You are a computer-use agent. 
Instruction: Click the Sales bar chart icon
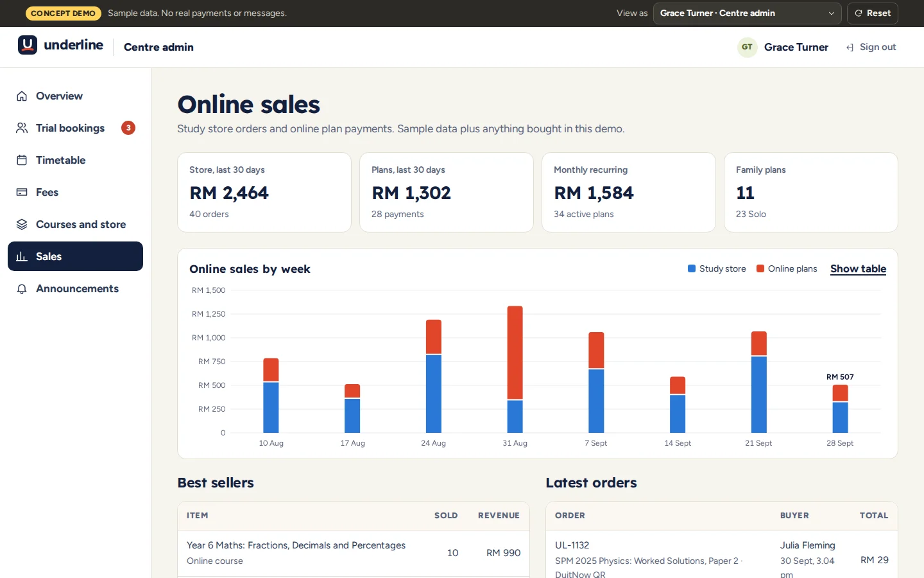click(22, 257)
